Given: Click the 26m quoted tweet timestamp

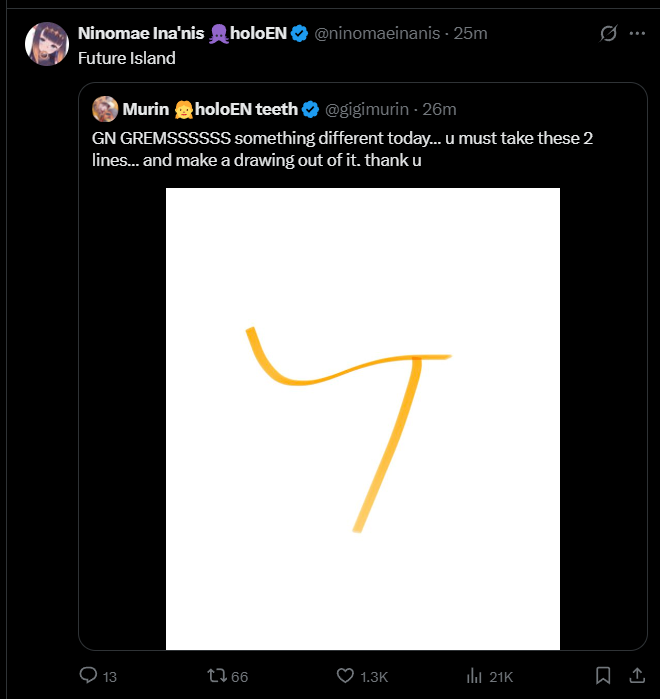Looking at the screenshot, I should click(439, 109).
